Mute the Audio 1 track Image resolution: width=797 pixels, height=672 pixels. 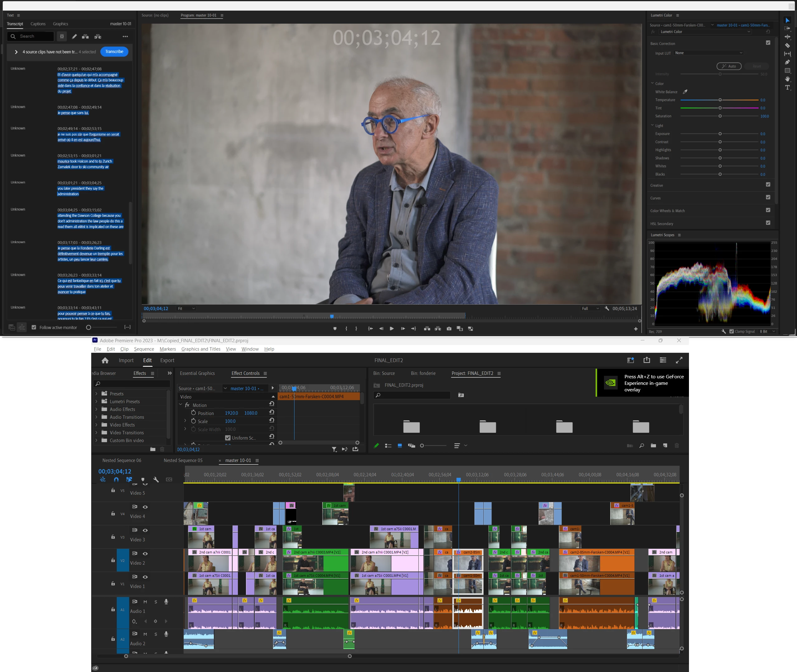click(145, 601)
